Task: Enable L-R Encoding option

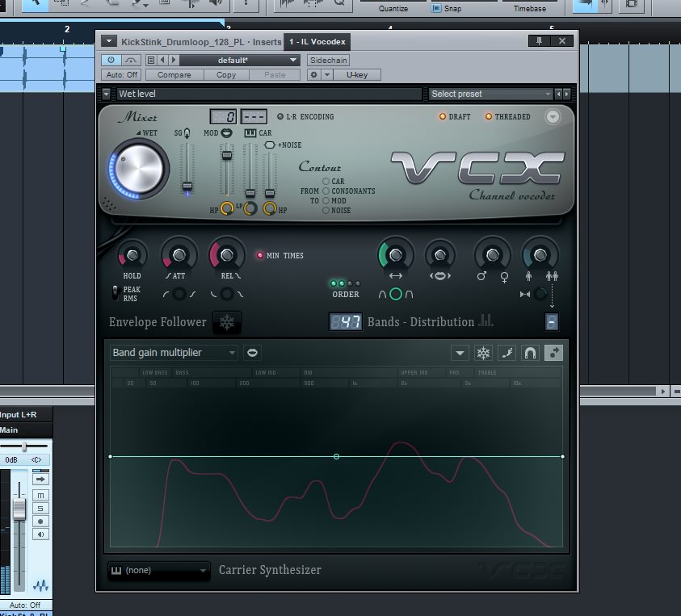Action: coord(280,117)
